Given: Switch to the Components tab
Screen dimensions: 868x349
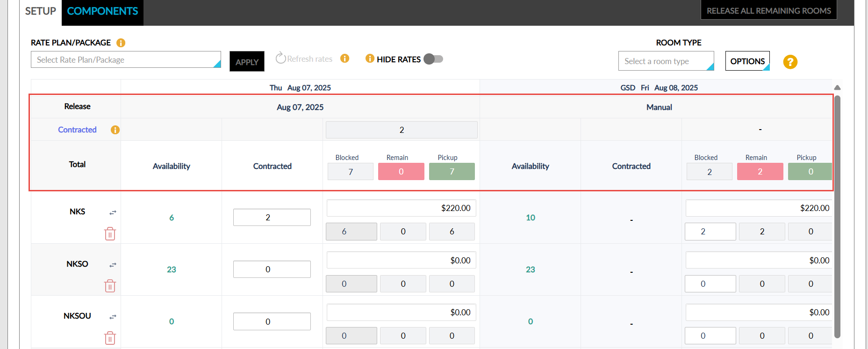Looking at the screenshot, I should [102, 11].
